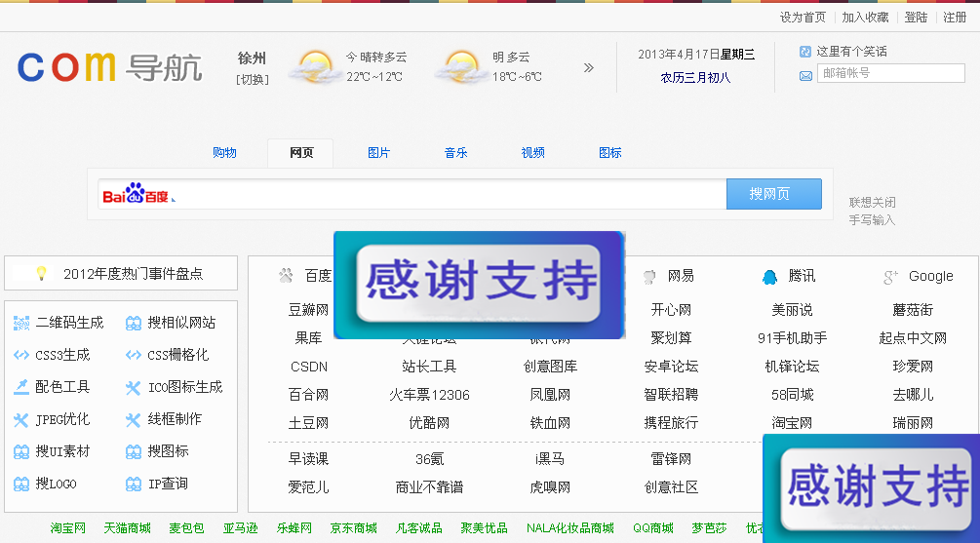The height and width of the screenshot is (543, 980).
Task: Open the 豆瓣网 link
Action: pyautogui.click(x=308, y=310)
